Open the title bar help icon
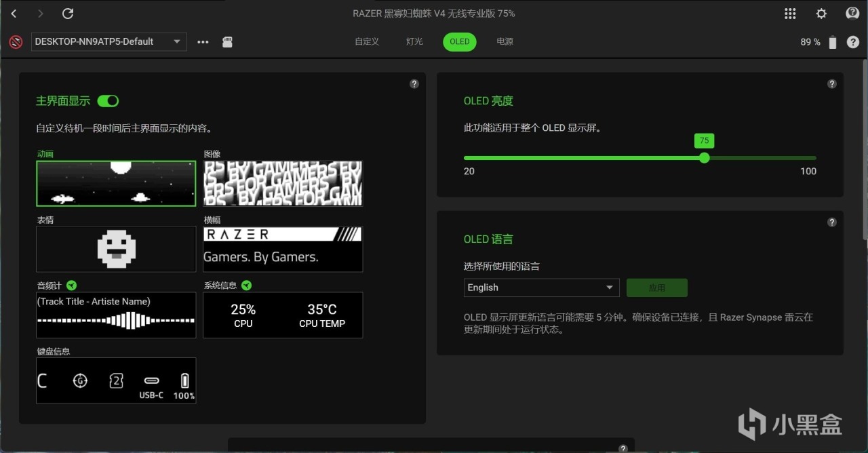868x453 pixels. tap(852, 14)
